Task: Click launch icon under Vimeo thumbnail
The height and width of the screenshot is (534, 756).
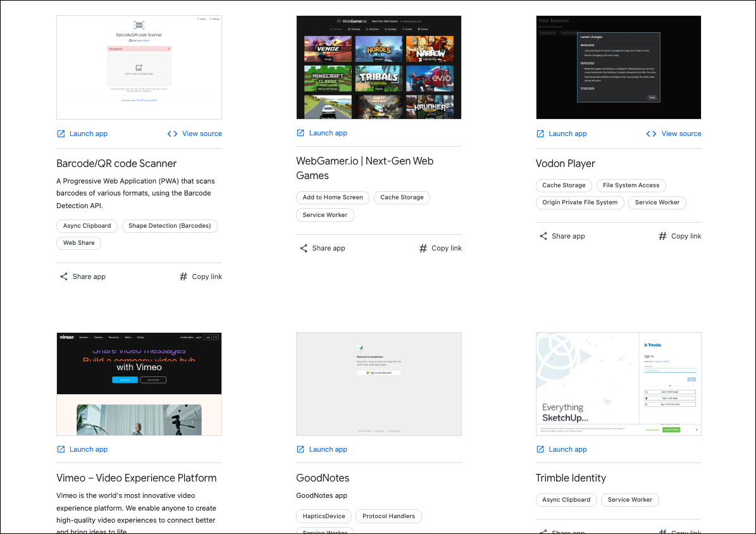Action: [61, 449]
